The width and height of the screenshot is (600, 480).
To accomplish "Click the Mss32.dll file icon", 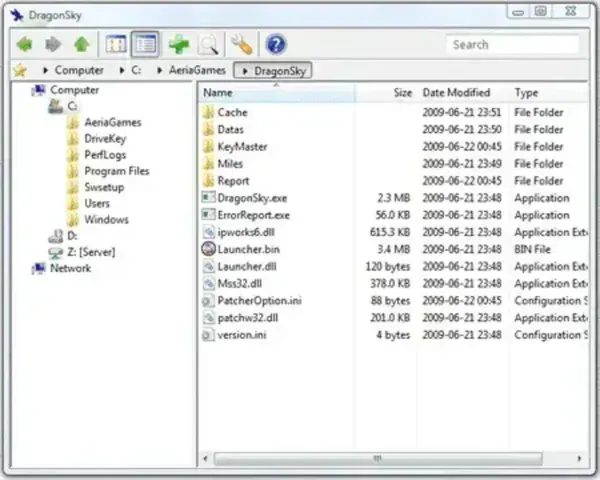I will click(209, 284).
